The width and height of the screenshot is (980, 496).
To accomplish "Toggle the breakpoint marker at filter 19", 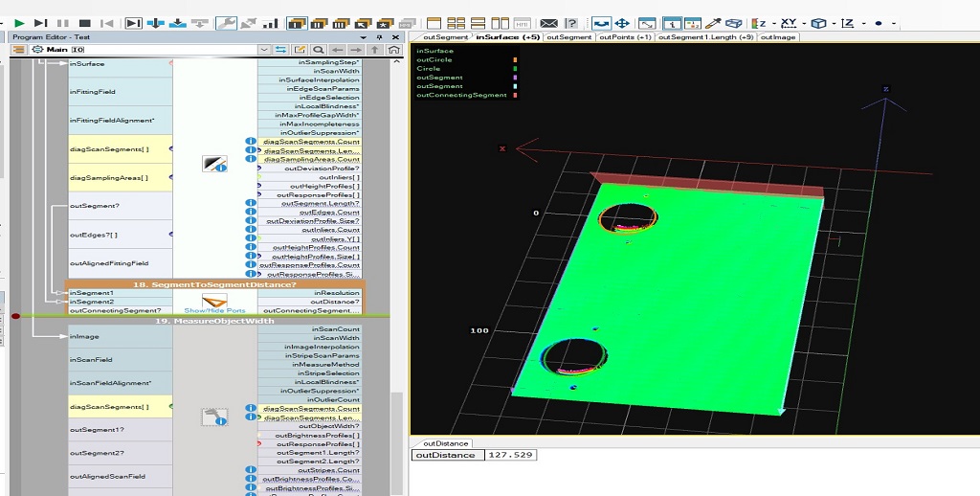I will tap(15, 316).
